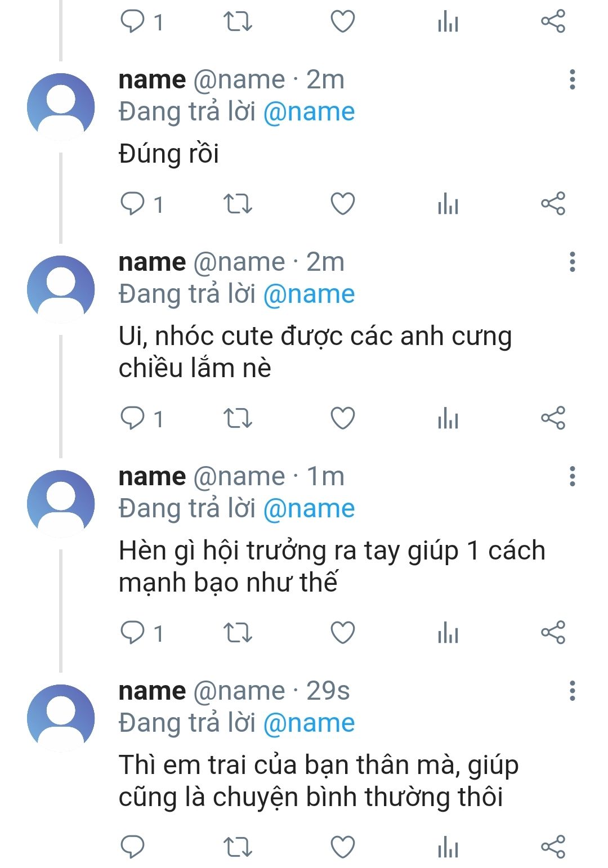Open author name of the 29s tweet
The image size is (608, 868).
point(152,691)
